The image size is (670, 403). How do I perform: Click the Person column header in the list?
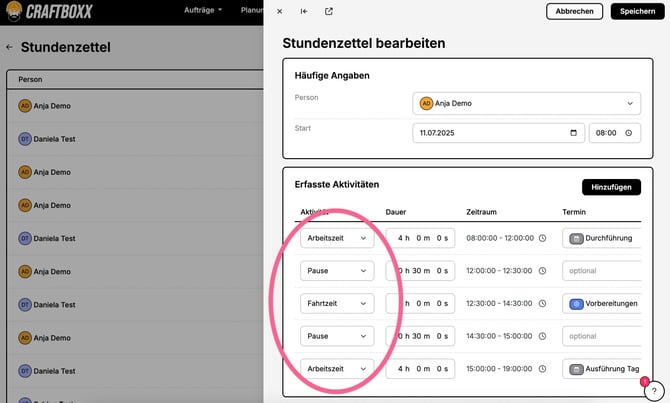[x=30, y=79]
